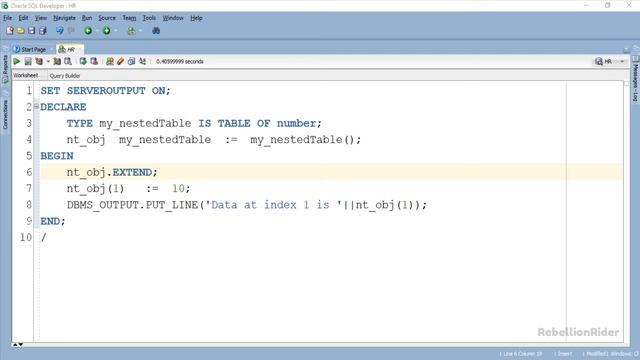Click the Redo icon in main toolbar

click(71, 31)
